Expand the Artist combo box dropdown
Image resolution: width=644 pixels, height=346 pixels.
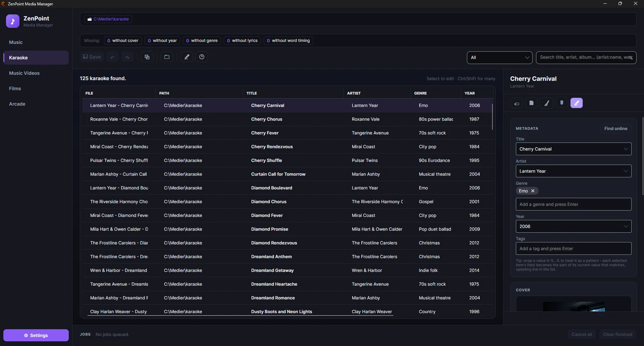click(x=626, y=171)
